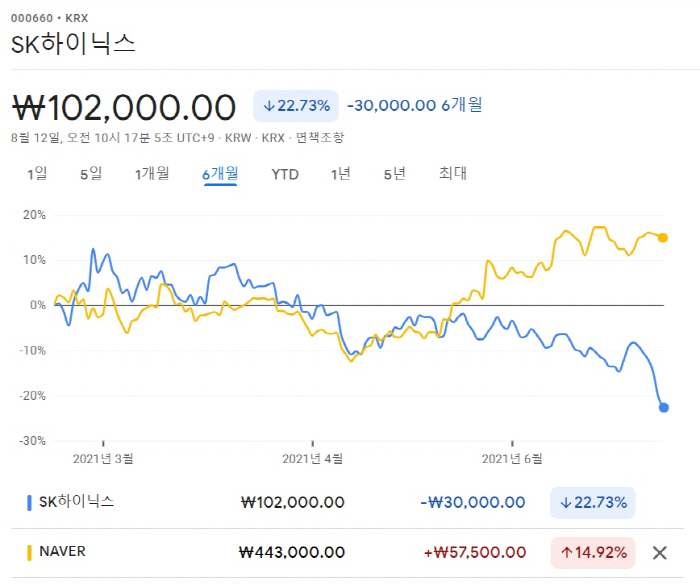700x588 pixels.
Task: Click ₩102,000.00 in SK하이닉스 legend row
Action: [293, 503]
